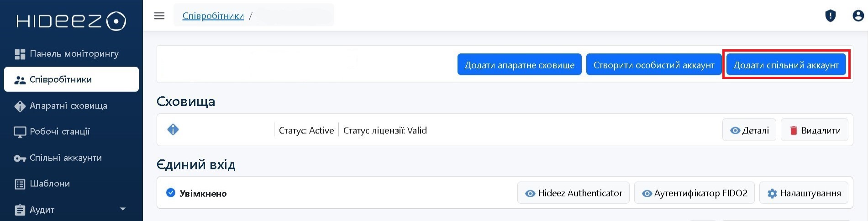The height and width of the screenshot is (221, 868).
Task: Click Додати спільний аккаунт button
Action: point(786,65)
